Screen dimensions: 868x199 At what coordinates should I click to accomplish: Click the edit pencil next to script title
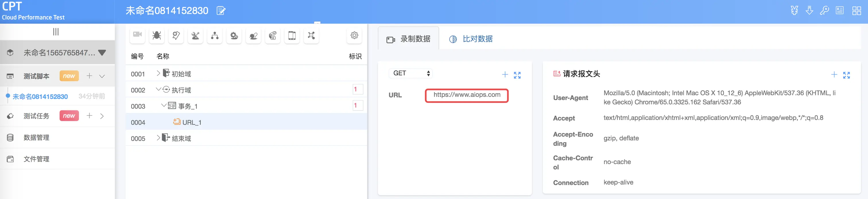point(221,11)
